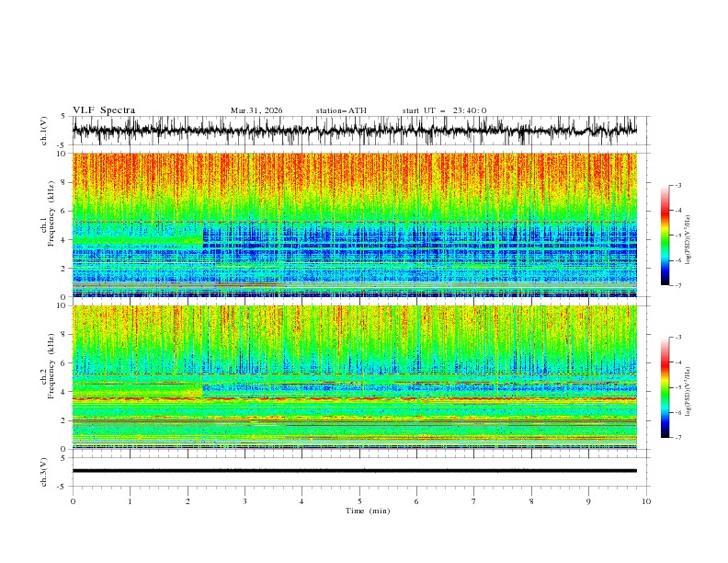Click tick label "3" on the Time axis
The height and width of the screenshot is (563, 728).
[x=245, y=501]
